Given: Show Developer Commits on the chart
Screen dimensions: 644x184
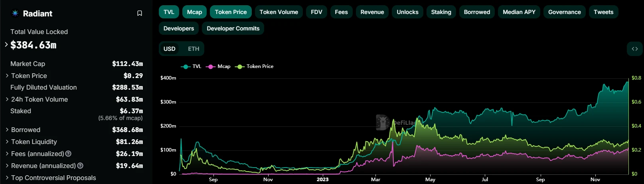Looking at the screenshot, I should (233, 28).
